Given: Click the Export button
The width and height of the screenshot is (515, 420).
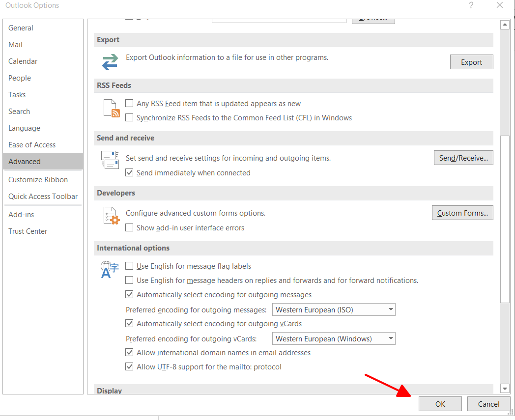Looking at the screenshot, I should coord(471,62).
